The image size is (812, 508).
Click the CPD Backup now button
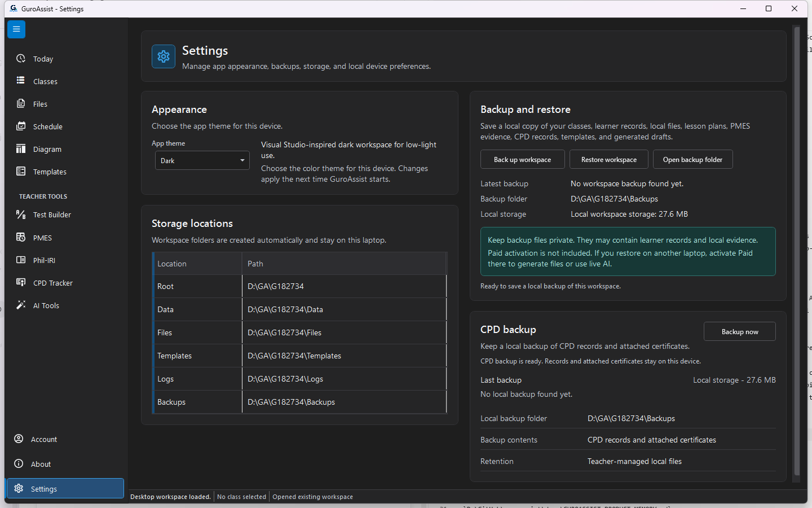[740, 332]
